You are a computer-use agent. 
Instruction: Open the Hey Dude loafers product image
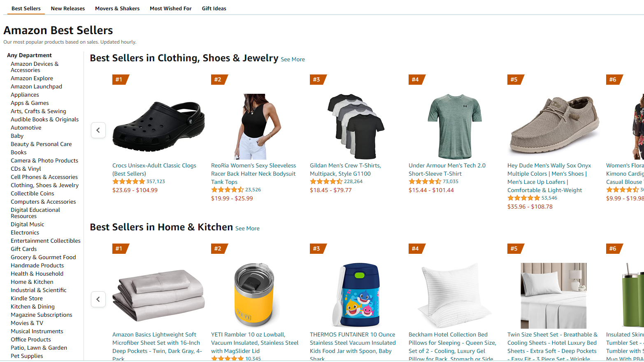click(553, 127)
